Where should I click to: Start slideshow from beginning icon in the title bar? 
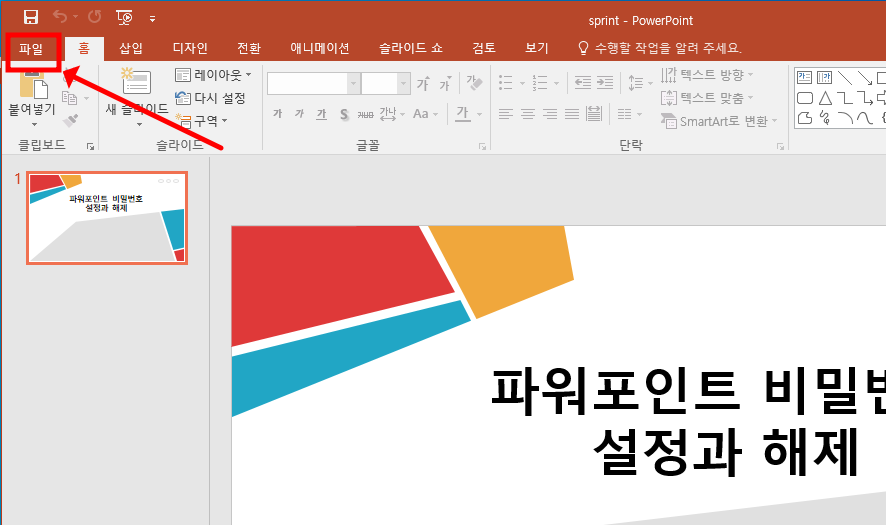(x=124, y=18)
